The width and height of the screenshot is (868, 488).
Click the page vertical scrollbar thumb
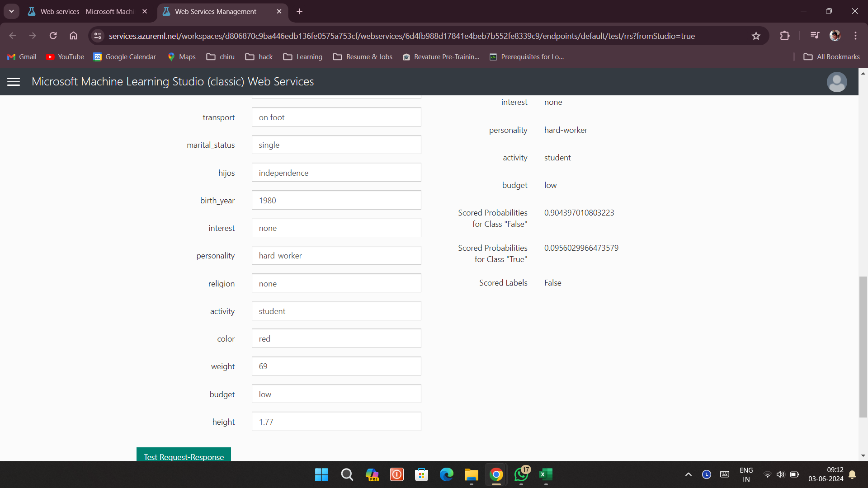pyautogui.click(x=863, y=347)
